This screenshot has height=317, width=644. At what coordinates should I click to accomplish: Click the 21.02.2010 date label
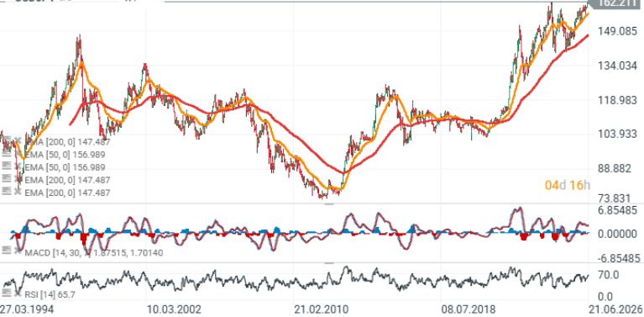tap(321, 309)
